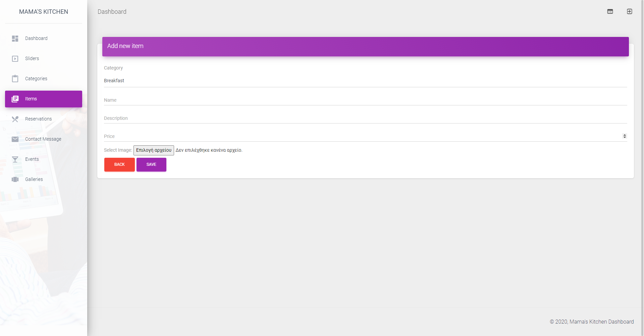Screen dimensions: 644x336
Task: Open Categories menu item
Action: point(44,79)
